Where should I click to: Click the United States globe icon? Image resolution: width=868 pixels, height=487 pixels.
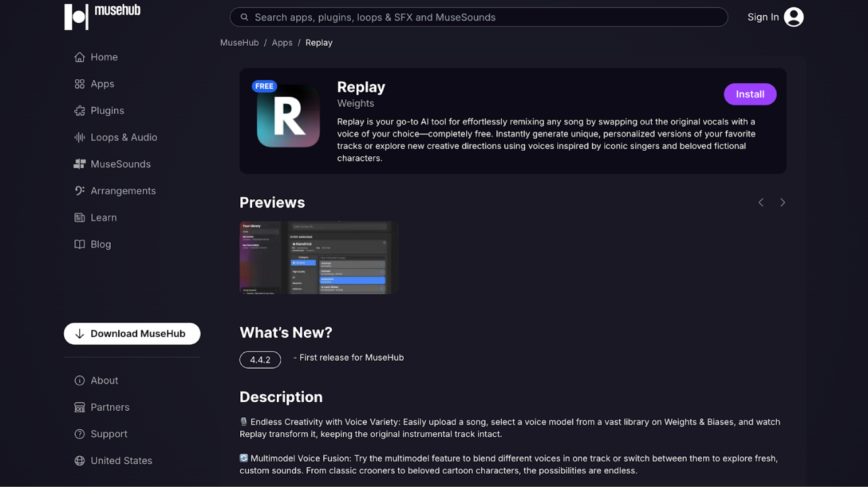coord(79,461)
